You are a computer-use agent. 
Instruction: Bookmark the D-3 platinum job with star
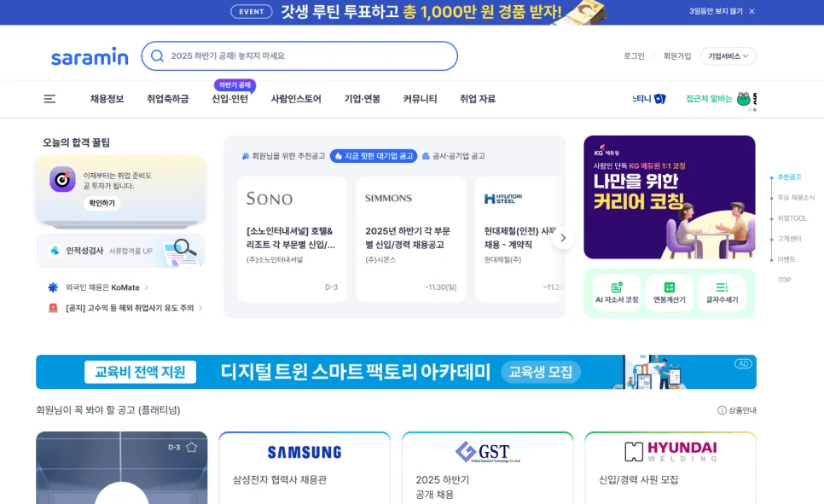pos(191,447)
